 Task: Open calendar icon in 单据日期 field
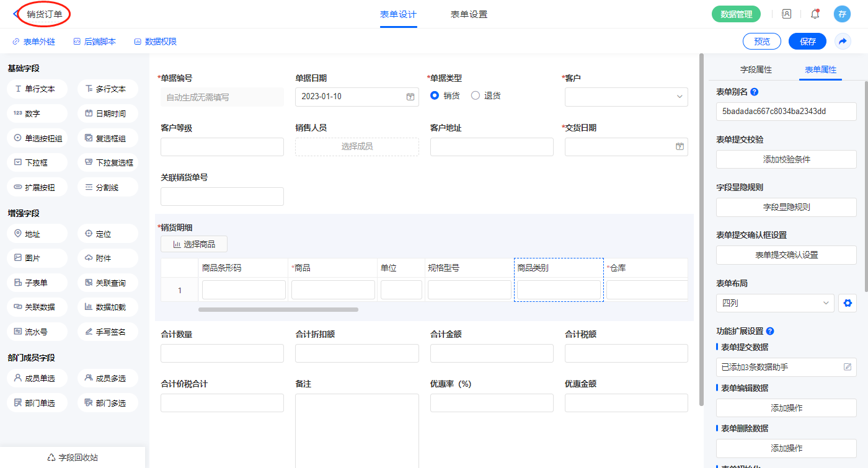pyautogui.click(x=410, y=97)
